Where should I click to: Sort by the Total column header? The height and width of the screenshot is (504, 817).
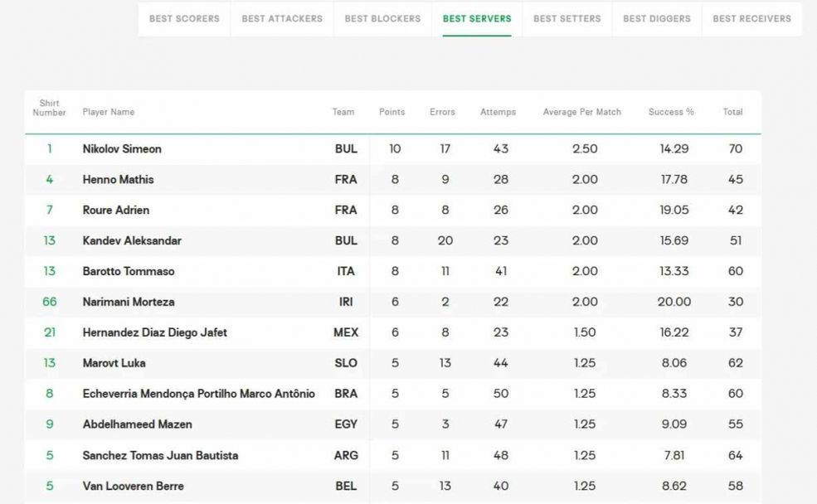coord(732,112)
